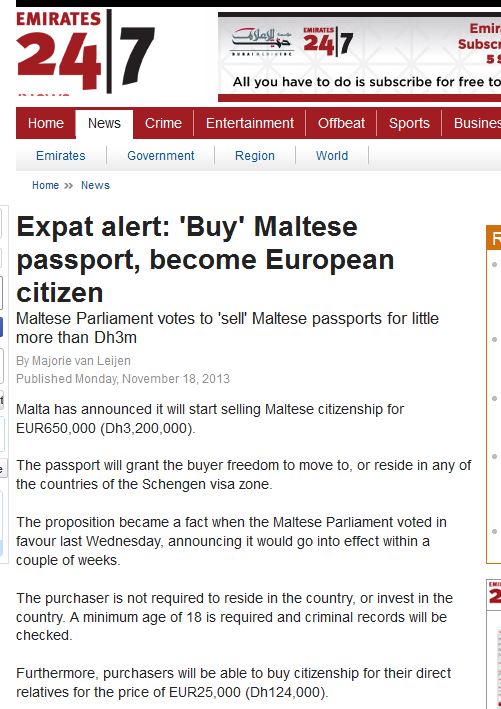The width and height of the screenshot is (501, 709).
Task: Click the orange sidebar panel header
Action: pos(493,237)
